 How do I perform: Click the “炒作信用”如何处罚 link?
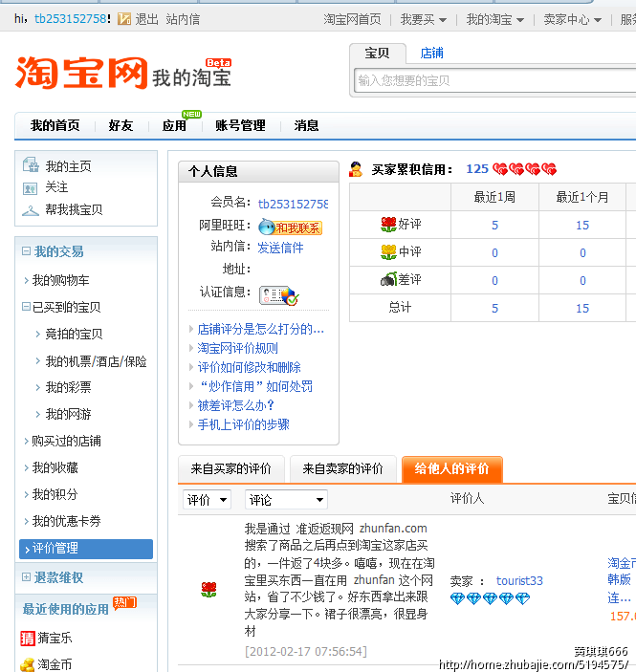(255, 386)
